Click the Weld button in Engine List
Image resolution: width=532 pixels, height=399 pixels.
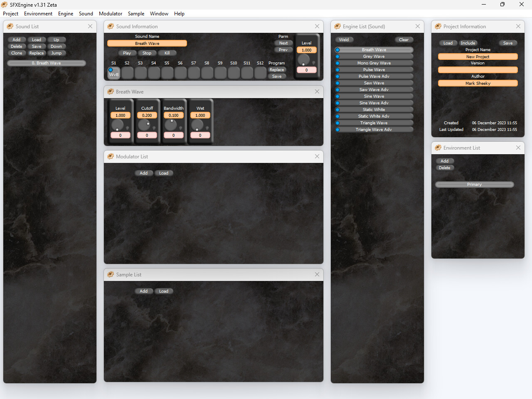(x=345, y=39)
